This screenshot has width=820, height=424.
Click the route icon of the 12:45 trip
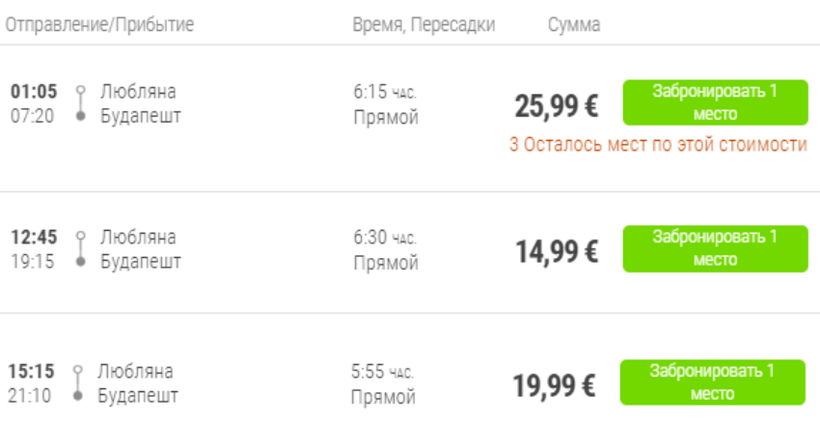[x=80, y=249]
